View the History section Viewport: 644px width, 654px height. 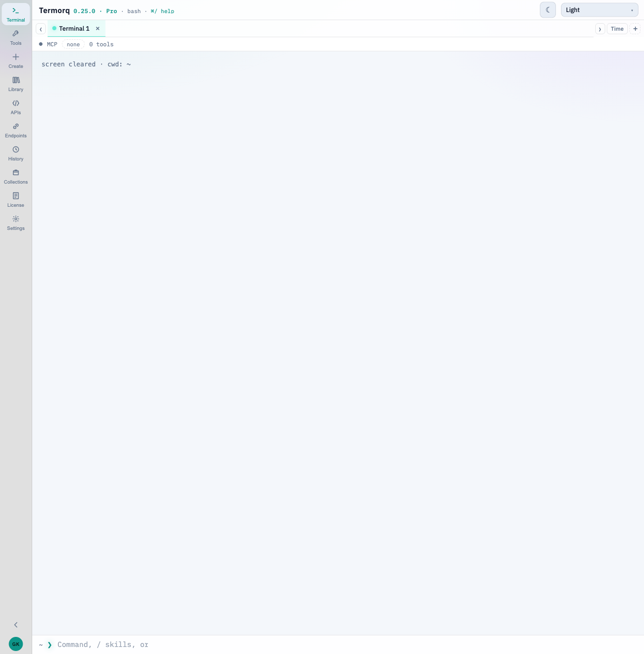[16, 153]
